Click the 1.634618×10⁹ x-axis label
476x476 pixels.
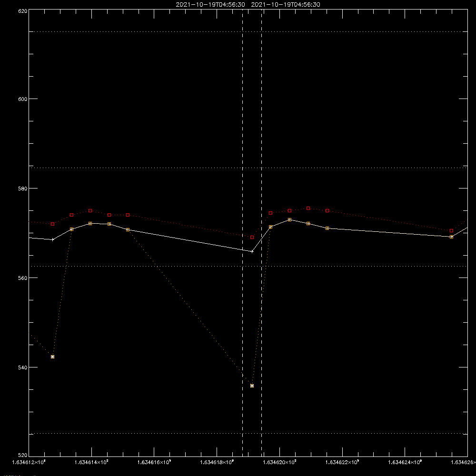tap(217, 462)
